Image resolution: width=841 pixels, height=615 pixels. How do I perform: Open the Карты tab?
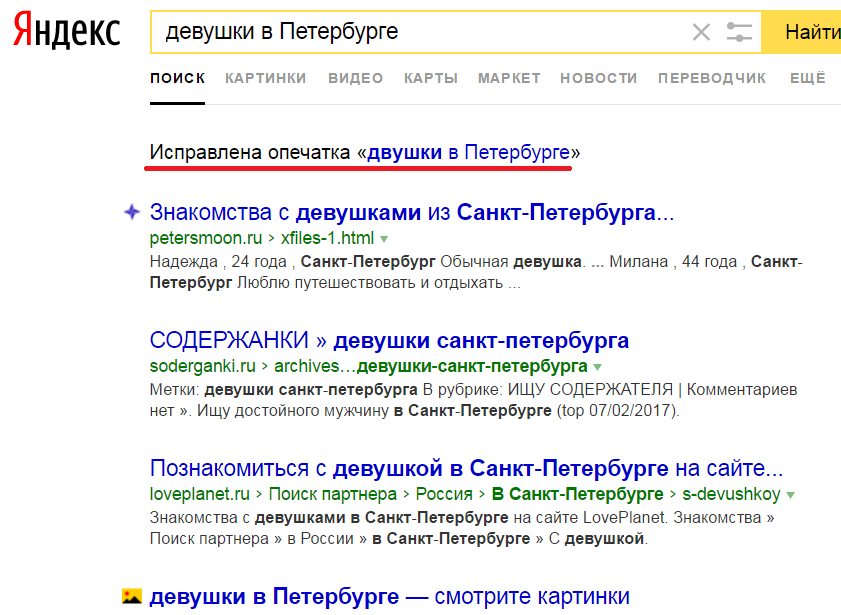pos(430,78)
